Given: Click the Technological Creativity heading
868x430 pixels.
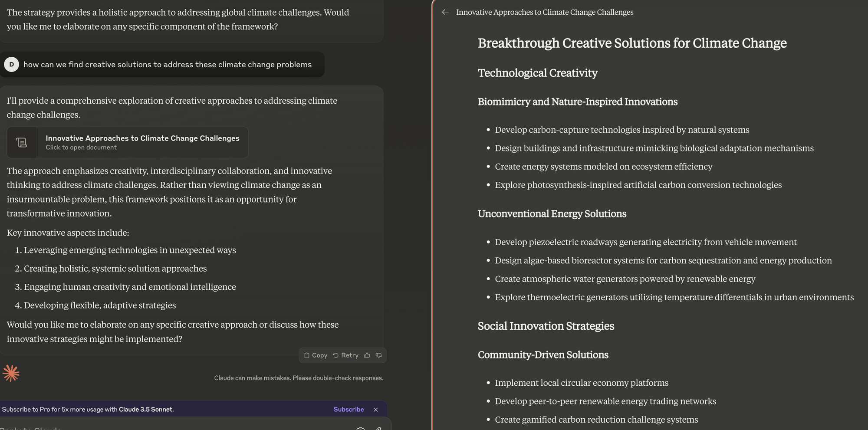Looking at the screenshot, I should [537, 73].
